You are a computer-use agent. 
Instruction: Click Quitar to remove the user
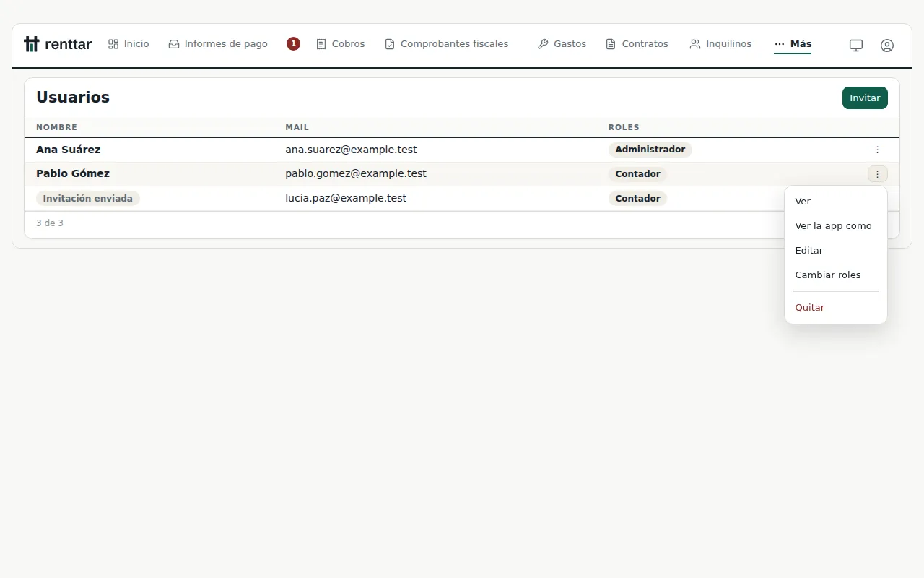point(836,308)
